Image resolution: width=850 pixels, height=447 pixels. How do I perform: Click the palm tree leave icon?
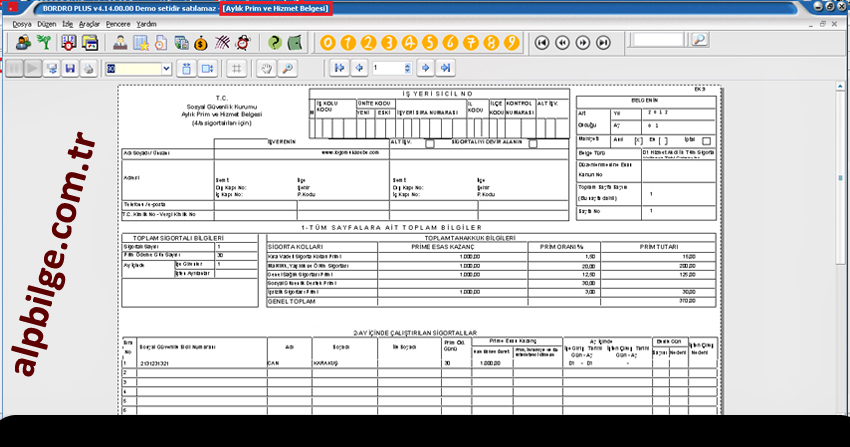(x=45, y=43)
